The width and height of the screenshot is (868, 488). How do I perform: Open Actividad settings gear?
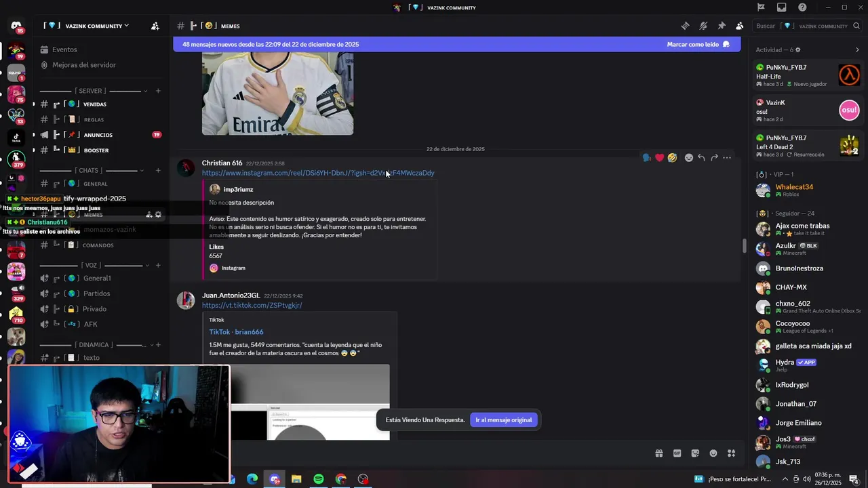(797, 50)
